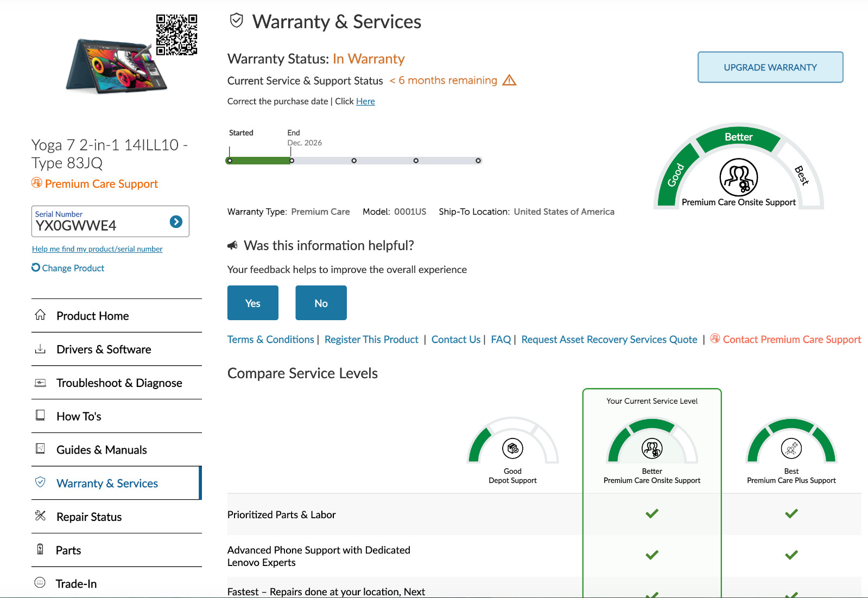
Task: Click the End Dec. 2026 timeline marker
Action: (x=292, y=161)
